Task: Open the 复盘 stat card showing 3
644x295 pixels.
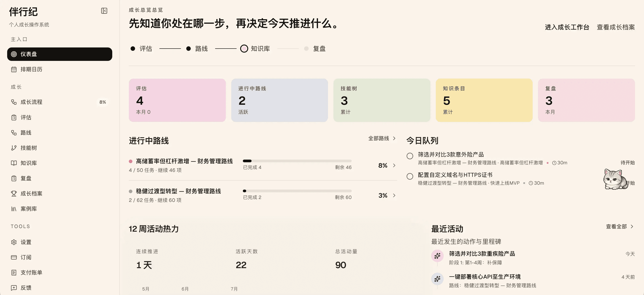Action: tap(586, 100)
